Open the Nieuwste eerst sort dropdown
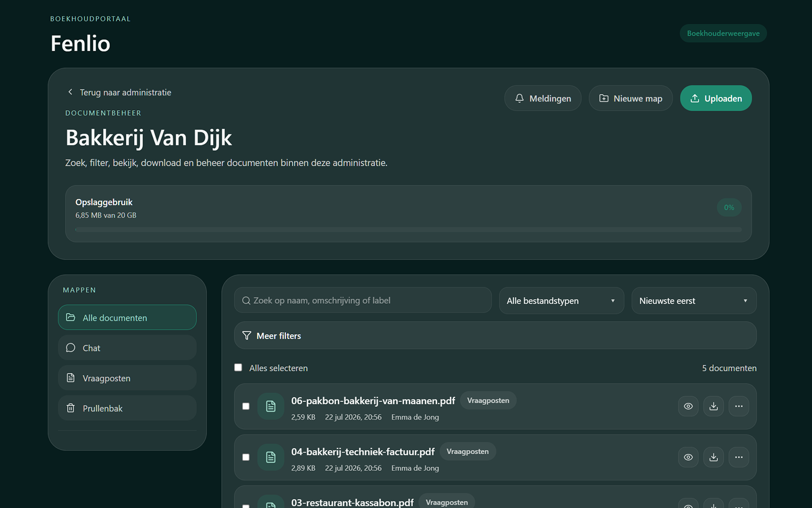This screenshot has width=812, height=508. [x=694, y=301]
